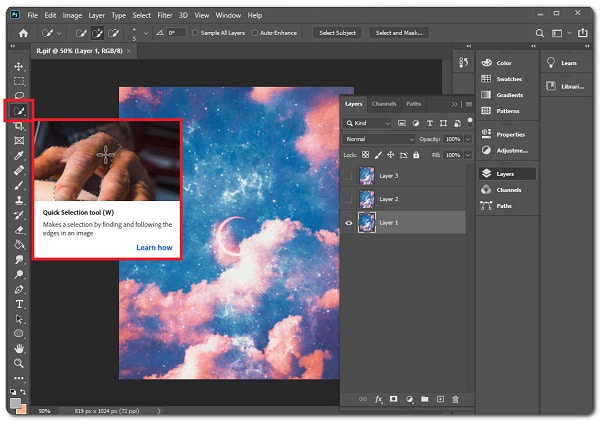This screenshot has height=421, width=600.
Task: Create a new layer with plus icon
Action: pos(440,399)
